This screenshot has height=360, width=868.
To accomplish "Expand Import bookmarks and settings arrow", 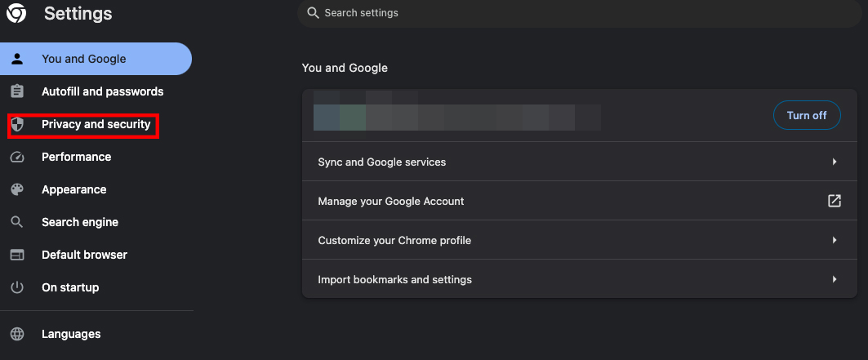I will point(835,279).
